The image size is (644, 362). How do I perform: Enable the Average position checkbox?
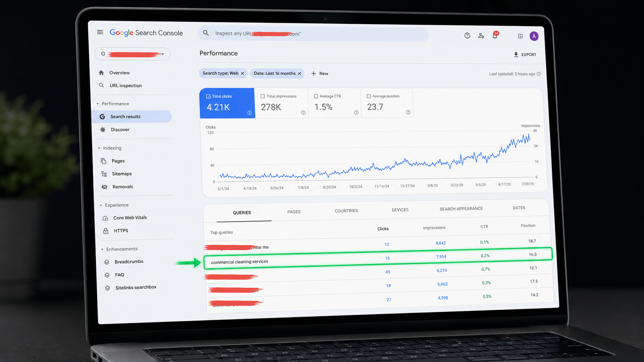click(x=369, y=96)
